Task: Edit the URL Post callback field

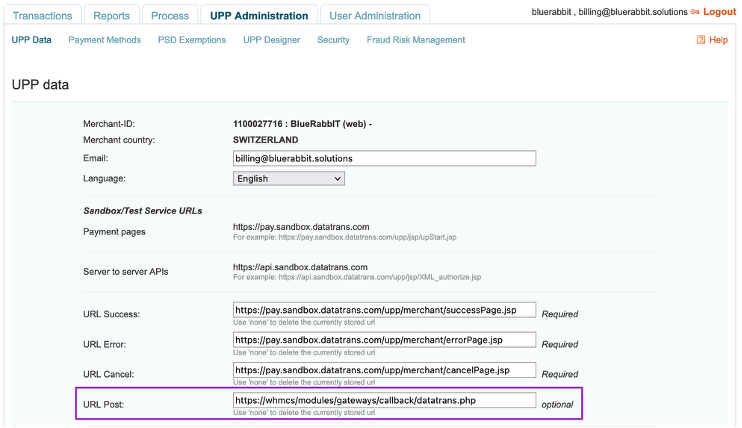Action: tap(384, 400)
